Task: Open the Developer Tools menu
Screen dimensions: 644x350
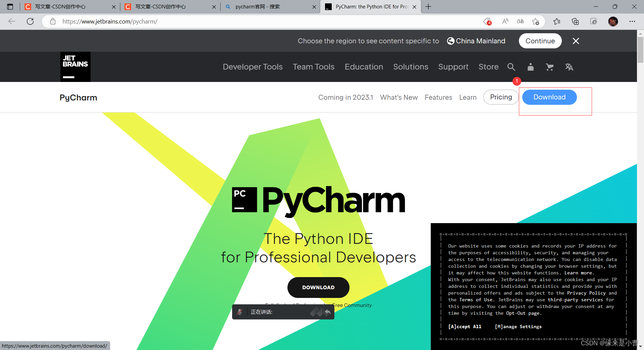Action: coord(253,67)
